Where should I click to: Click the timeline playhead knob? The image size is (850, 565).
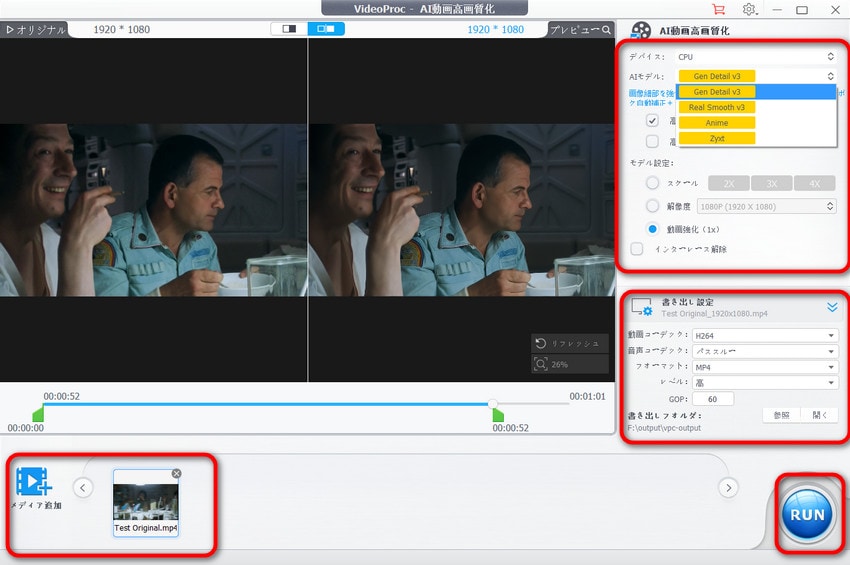pyautogui.click(x=492, y=404)
